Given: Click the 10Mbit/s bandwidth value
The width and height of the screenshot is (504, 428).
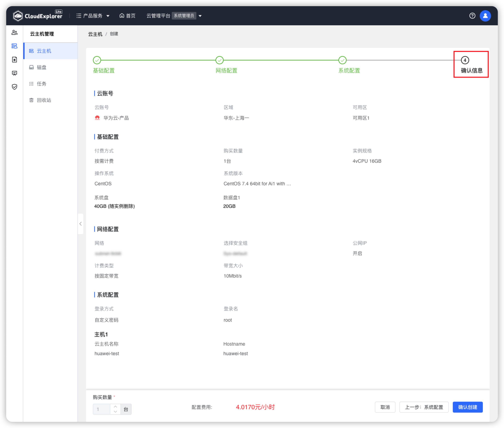Looking at the screenshot, I should tap(233, 276).
